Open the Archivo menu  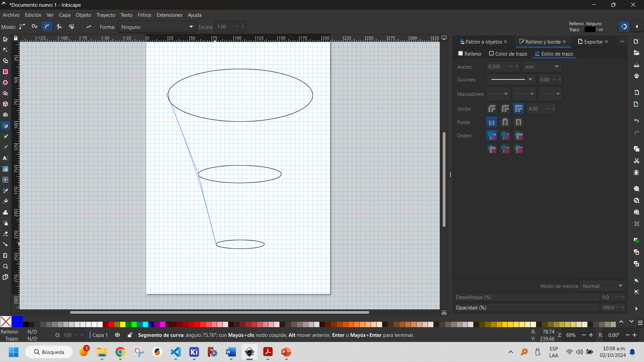(11, 15)
